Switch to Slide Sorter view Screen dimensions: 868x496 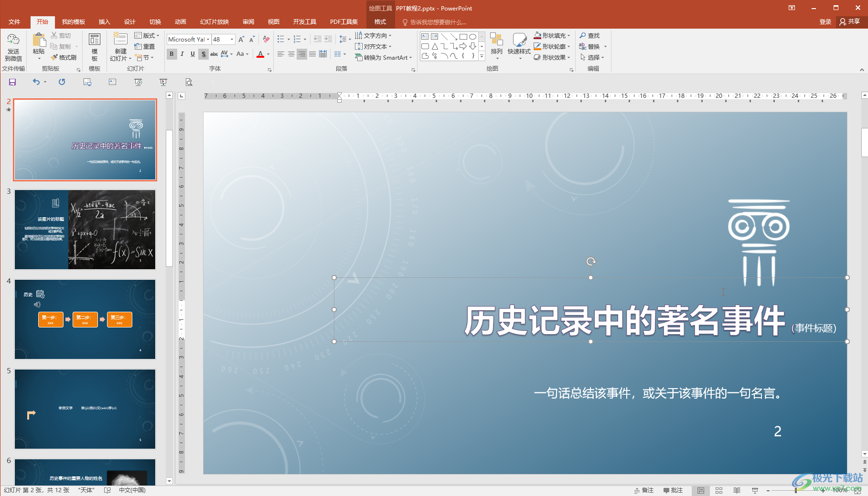click(718, 490)
